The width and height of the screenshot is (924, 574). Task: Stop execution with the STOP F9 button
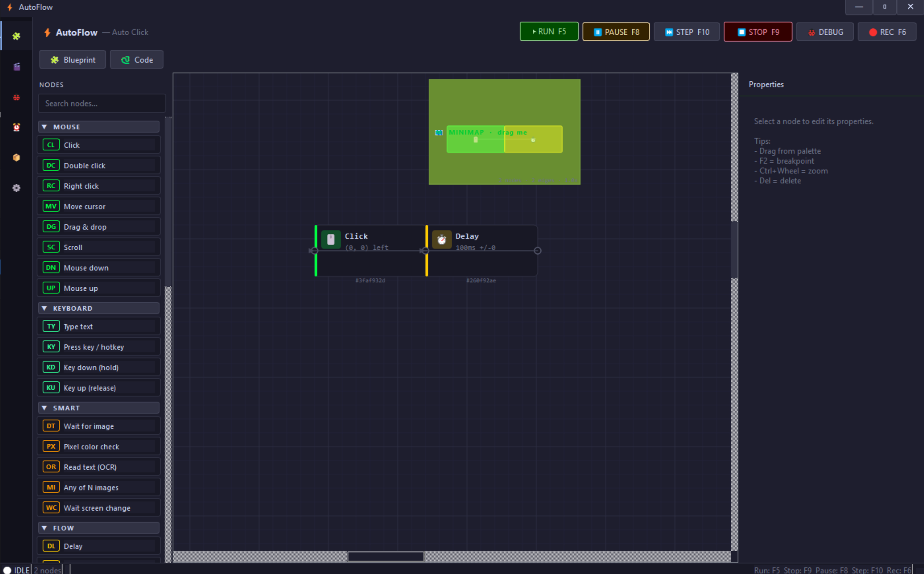pos(757,32)
